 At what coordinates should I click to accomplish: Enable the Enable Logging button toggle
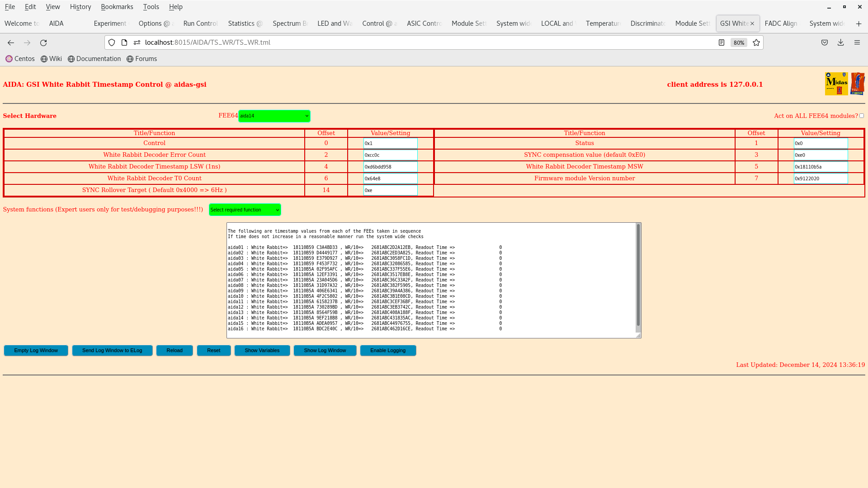(x=387, y=350)
